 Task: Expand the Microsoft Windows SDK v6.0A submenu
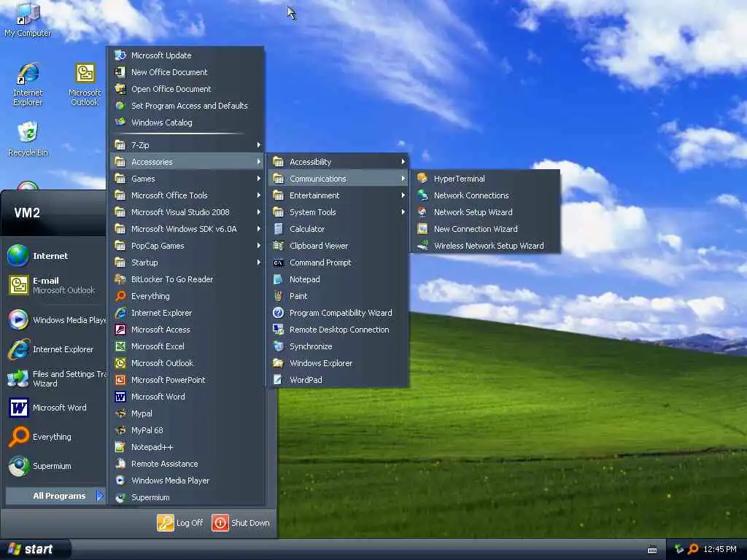tap(187, 229)
